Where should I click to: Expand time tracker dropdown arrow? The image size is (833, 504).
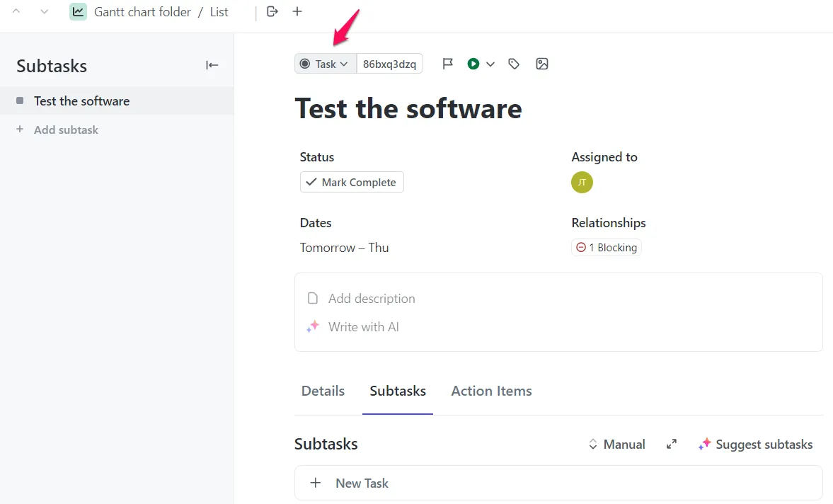[x=490, y=64]
